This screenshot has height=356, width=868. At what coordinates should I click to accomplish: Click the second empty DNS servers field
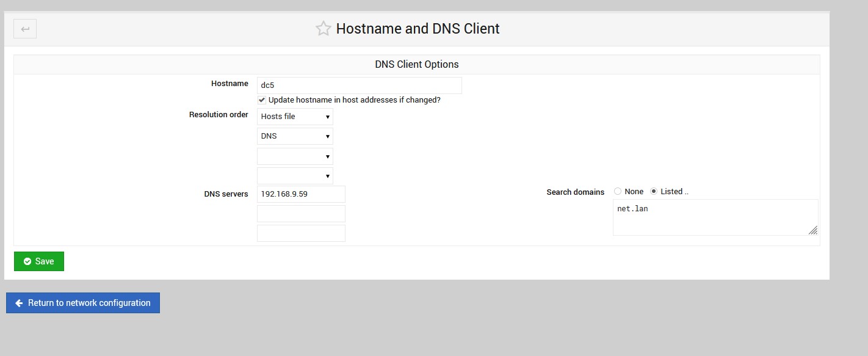coord(301,214)
